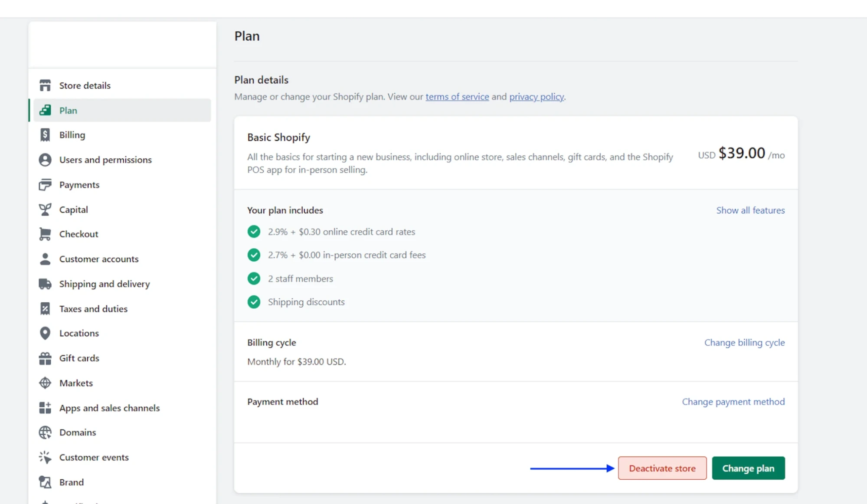This screenshot has height=504, width=867.
Task: Click the 'Your plan includes' heading
Action: point(285,210)
